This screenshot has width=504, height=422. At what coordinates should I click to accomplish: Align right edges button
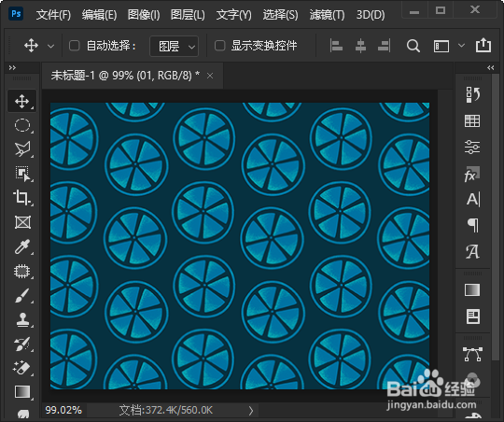tap(385, 46)
